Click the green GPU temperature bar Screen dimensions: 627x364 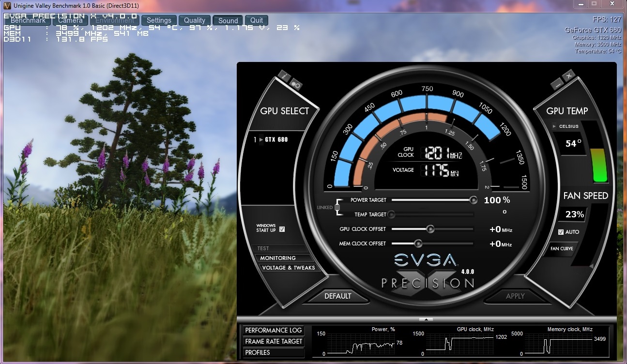(599, 165)
